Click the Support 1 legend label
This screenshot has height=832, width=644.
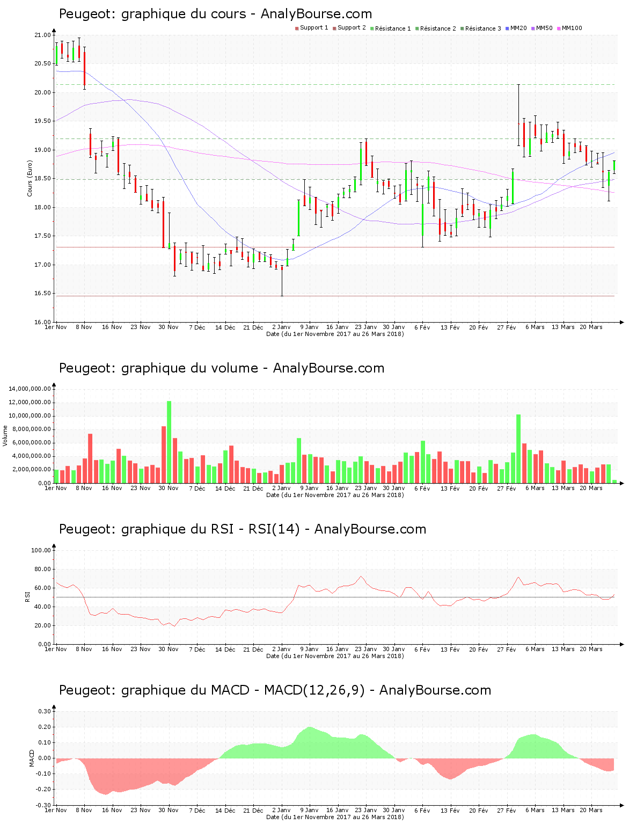pyautogui.click(x=314, y=28)
